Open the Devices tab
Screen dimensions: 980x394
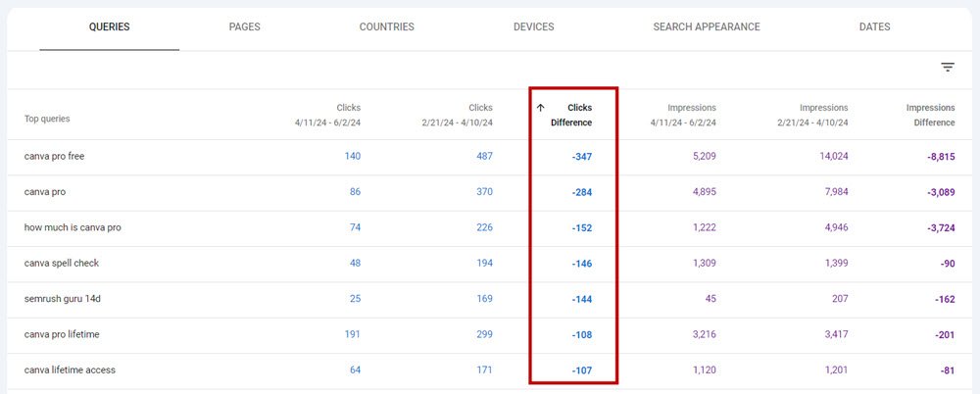(x=533, y=27)
